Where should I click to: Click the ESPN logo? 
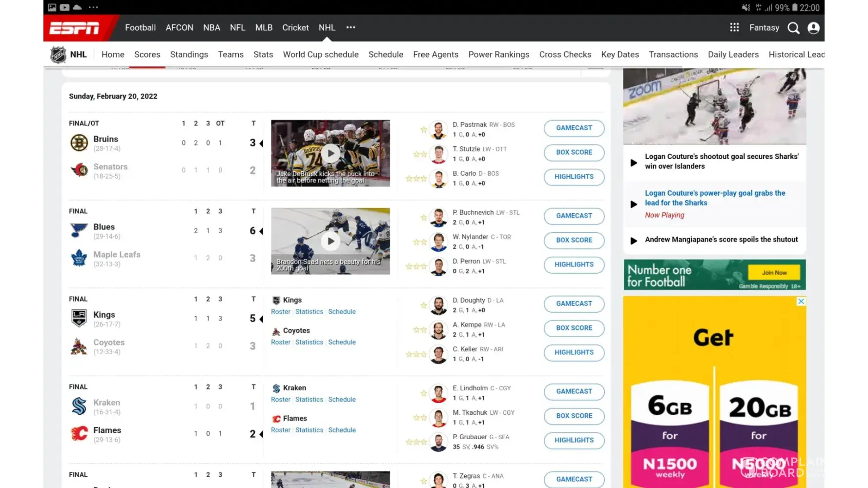point(75,28)
